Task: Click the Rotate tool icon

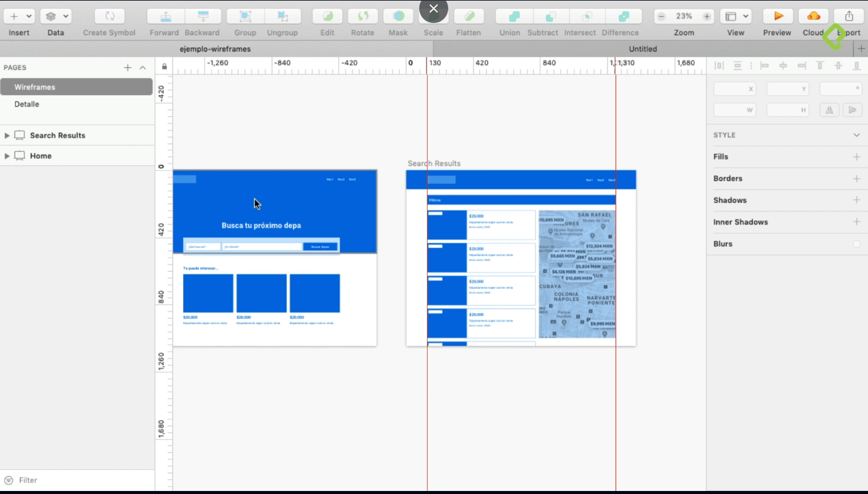Action: tap(362, 16)
